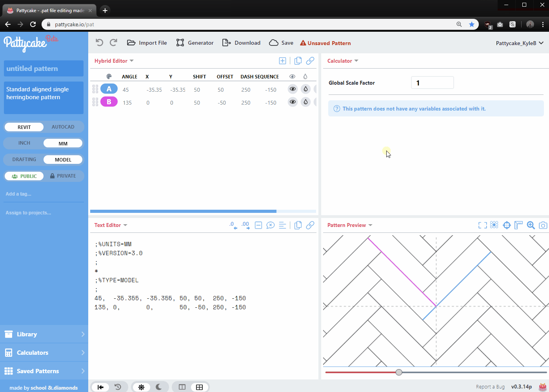Take a snapshot with the camera icon
Viewport: 549px width, 392px height.
click(542, 225)
